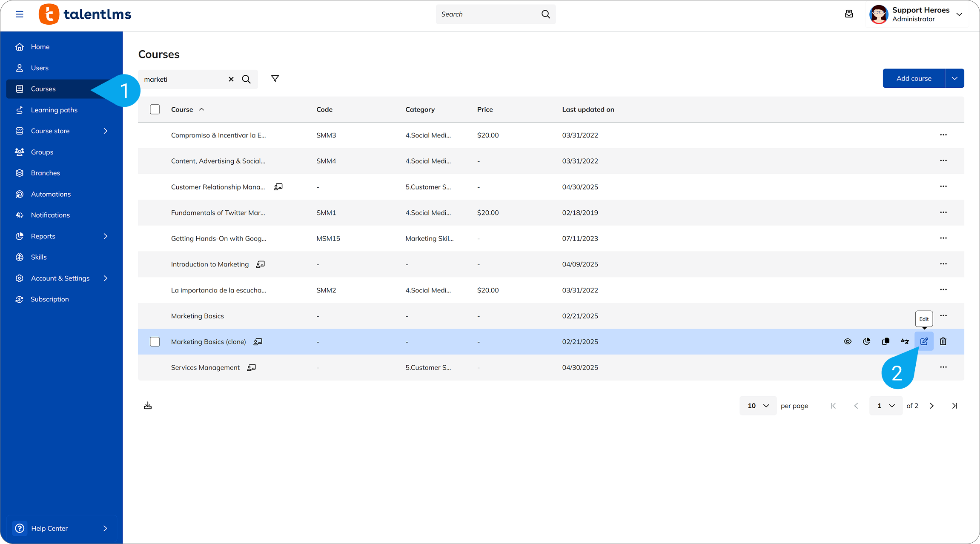The height and width of the screenshot is (544, 980).
Task: Clone the Marketing Basics (clone) course
Action: (885, 341)
